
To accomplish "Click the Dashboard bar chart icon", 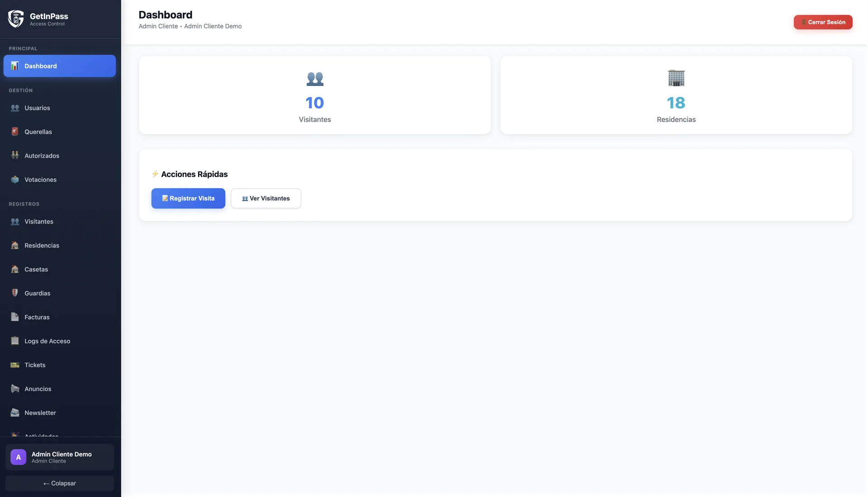I will (15, 66).
